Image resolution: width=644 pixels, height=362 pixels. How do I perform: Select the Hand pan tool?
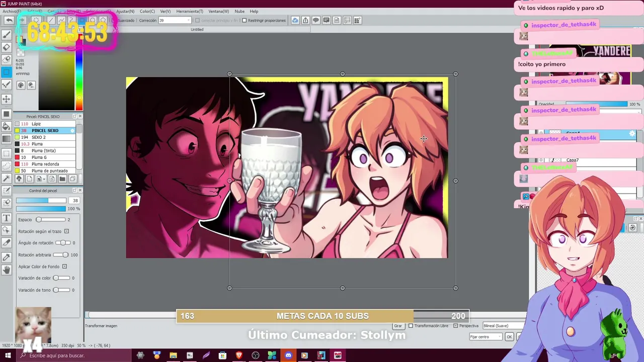click(7, 269)
